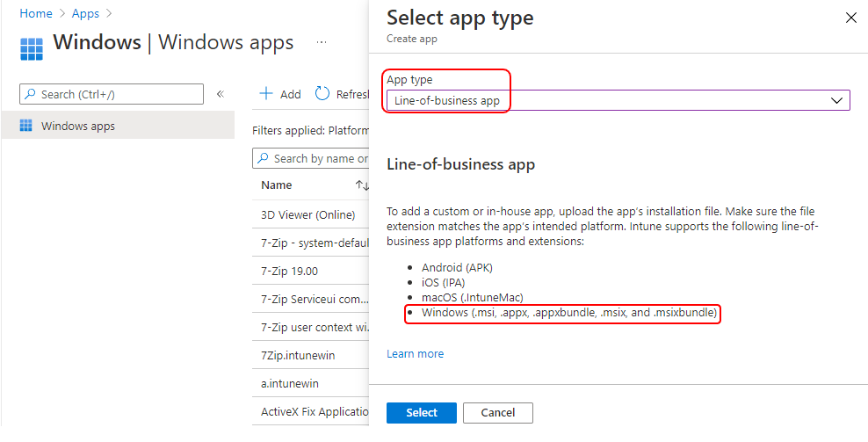Viewport: 868px width, 442px height.
Task: Click the Add plus icon
Action: point(266,94)
